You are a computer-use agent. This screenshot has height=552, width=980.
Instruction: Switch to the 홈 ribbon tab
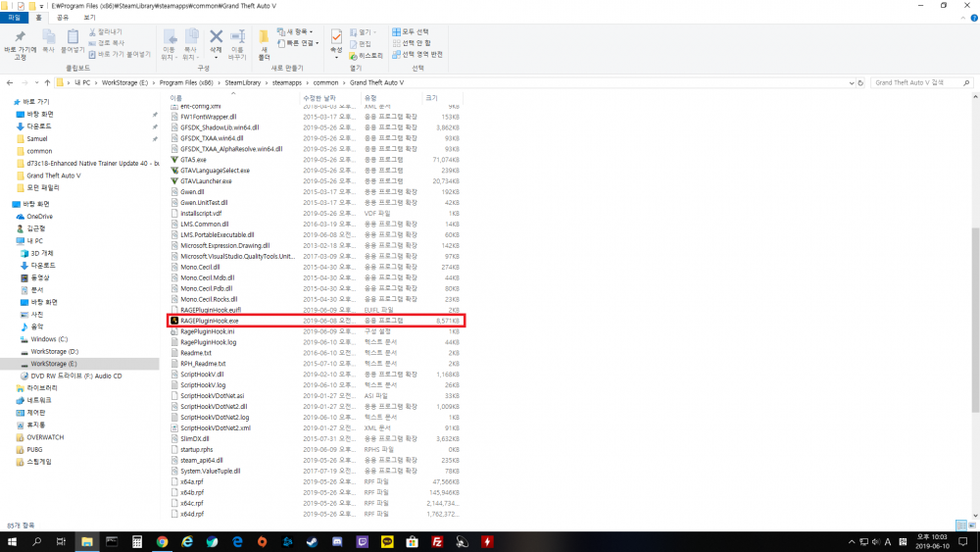click(x=39, y=18)
